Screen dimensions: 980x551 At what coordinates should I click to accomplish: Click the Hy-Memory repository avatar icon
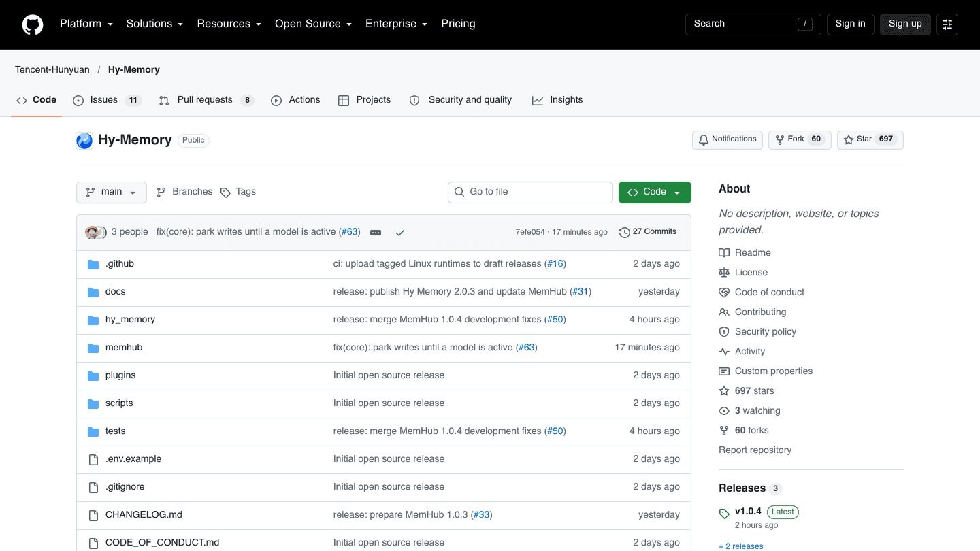click(84, 141)
